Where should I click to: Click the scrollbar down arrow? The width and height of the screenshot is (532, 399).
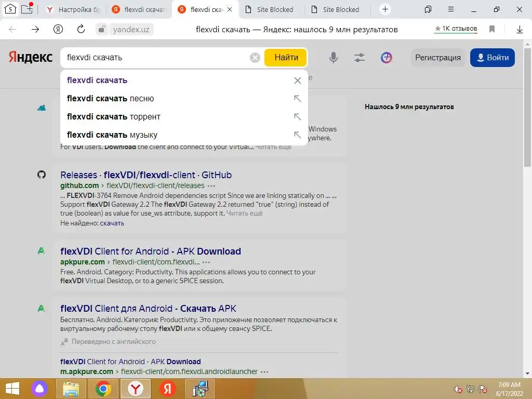(x=527, y=374)
